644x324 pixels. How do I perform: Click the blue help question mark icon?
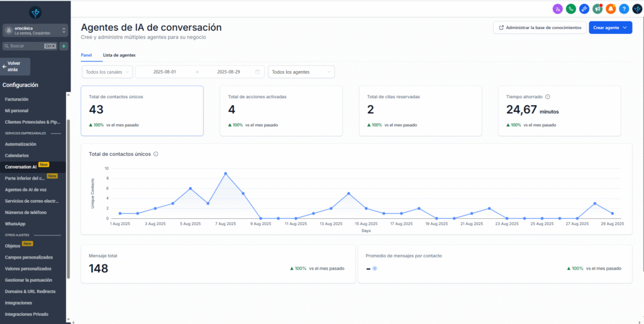tap(624, 9)
